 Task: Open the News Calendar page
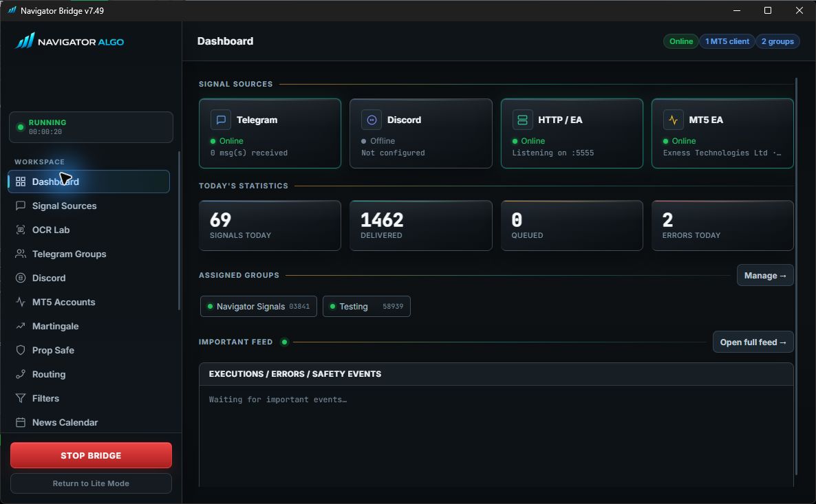tap(89, 422)
